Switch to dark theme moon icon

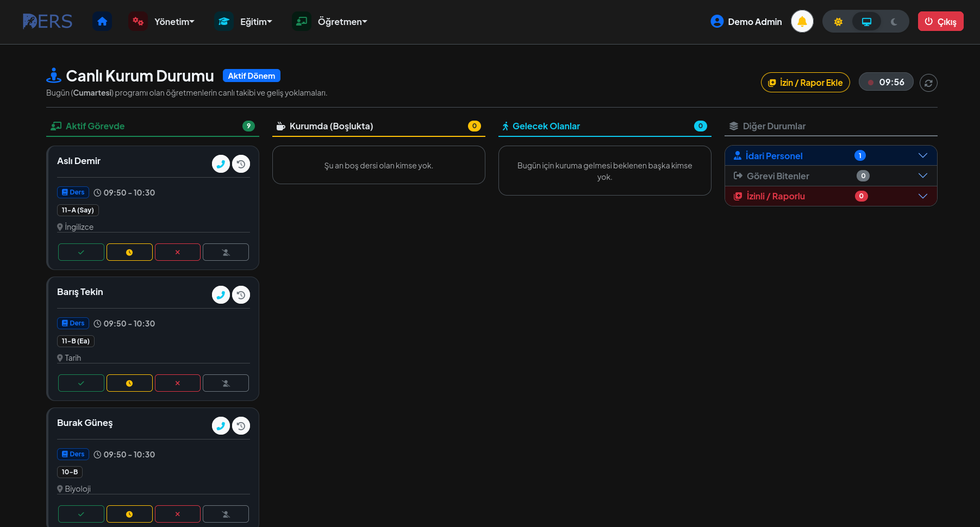click(x=894, y=22)
